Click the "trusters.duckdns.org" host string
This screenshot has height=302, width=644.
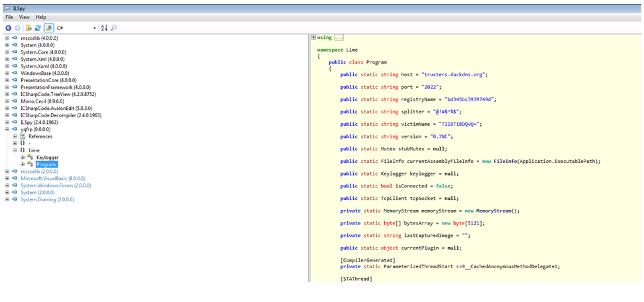click(x=453, y=74)
